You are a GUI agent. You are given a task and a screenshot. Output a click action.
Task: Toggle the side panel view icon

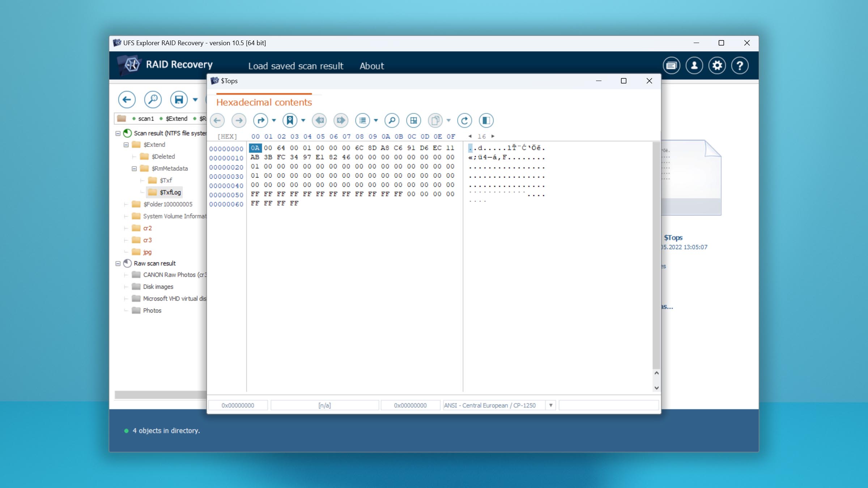coord(486,120)
